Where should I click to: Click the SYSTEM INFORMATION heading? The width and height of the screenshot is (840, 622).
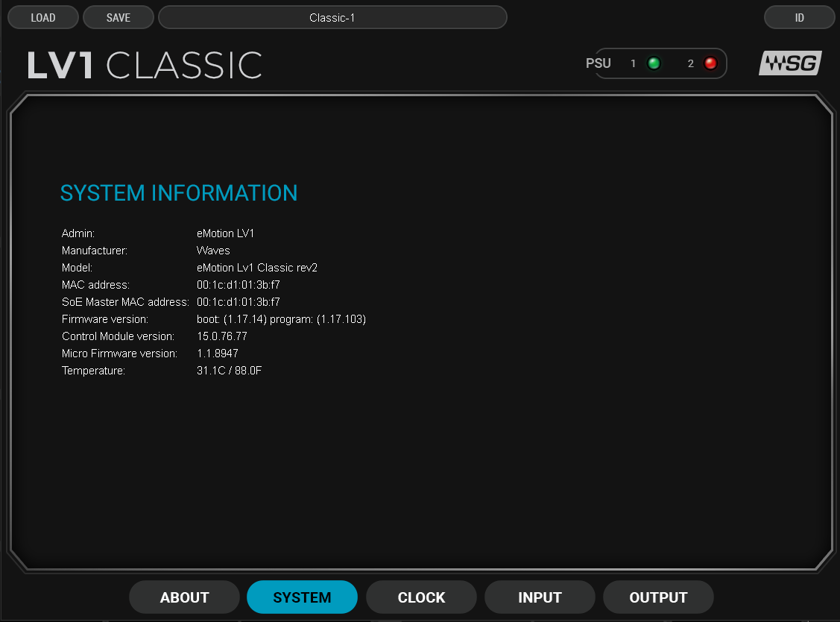pos(178,193)
